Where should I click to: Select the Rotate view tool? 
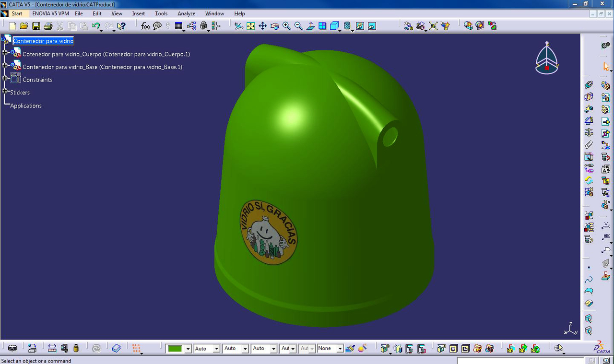point(275,26)
